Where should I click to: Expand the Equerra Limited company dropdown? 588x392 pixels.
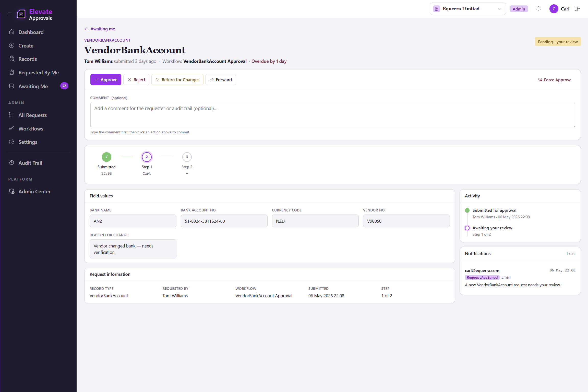pos(468,9)
